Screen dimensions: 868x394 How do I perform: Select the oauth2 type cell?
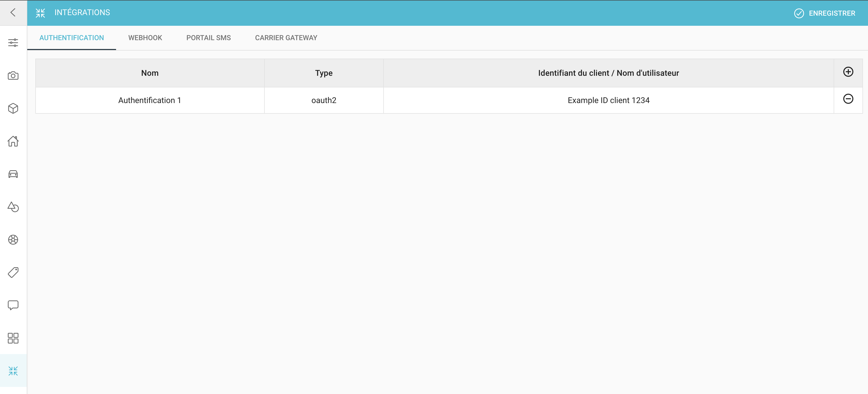coord(324,100)
